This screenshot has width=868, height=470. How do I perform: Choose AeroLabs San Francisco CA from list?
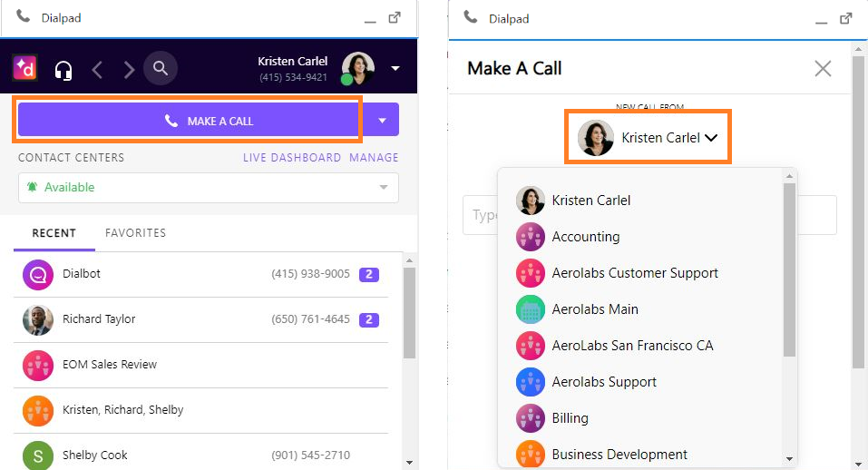(x=641, y=346)
